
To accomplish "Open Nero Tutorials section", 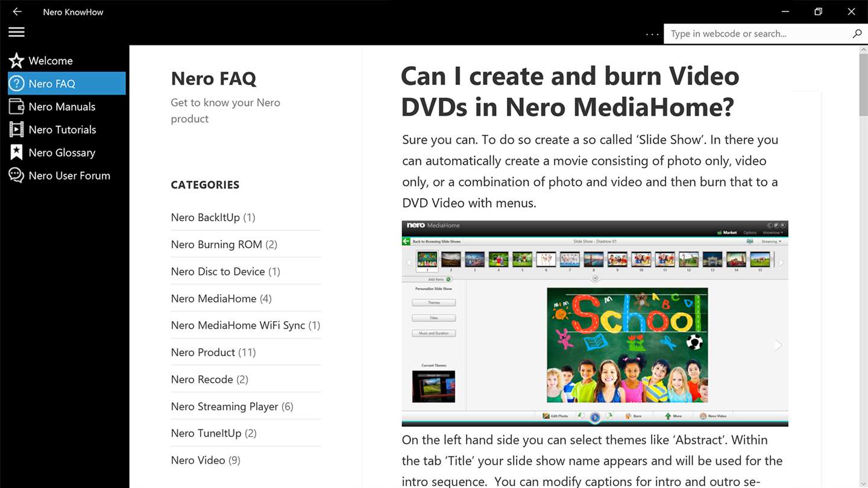I will pyautogui.click(x=66, y=129).
